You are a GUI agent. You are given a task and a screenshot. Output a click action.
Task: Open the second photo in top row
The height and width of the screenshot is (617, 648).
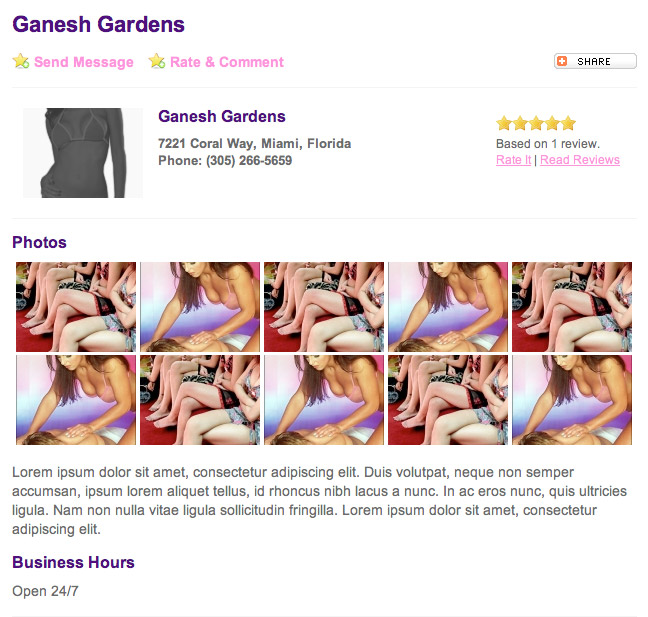pos(200,307)
